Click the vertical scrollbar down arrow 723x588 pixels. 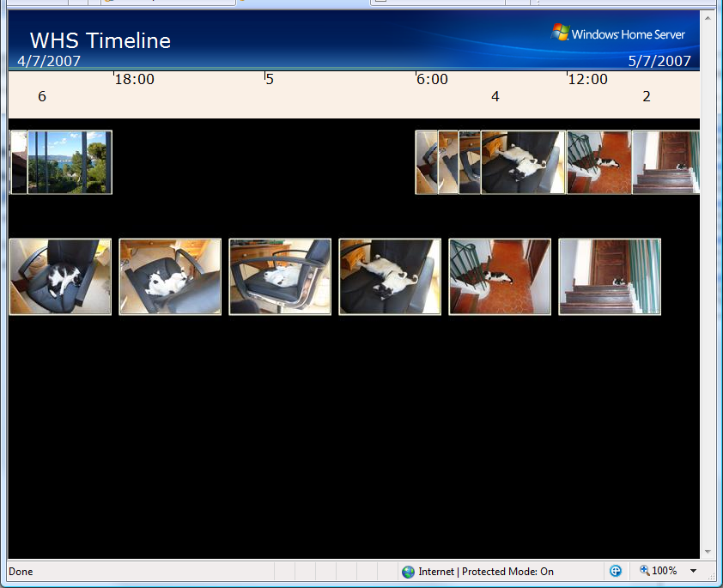708,551
